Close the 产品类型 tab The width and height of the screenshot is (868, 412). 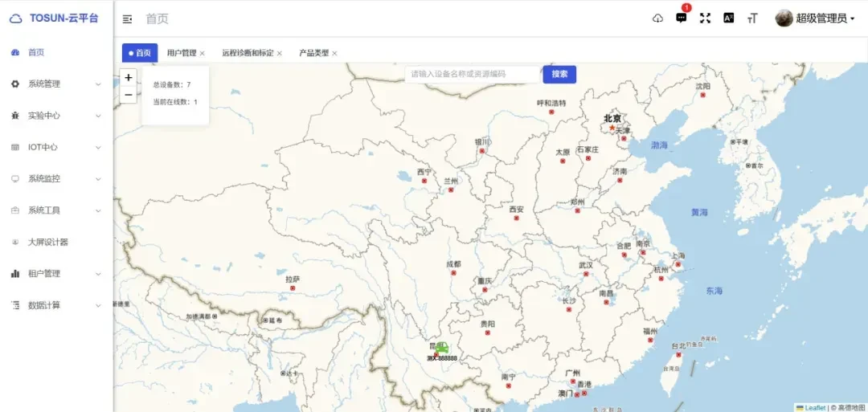pos(334,54)
